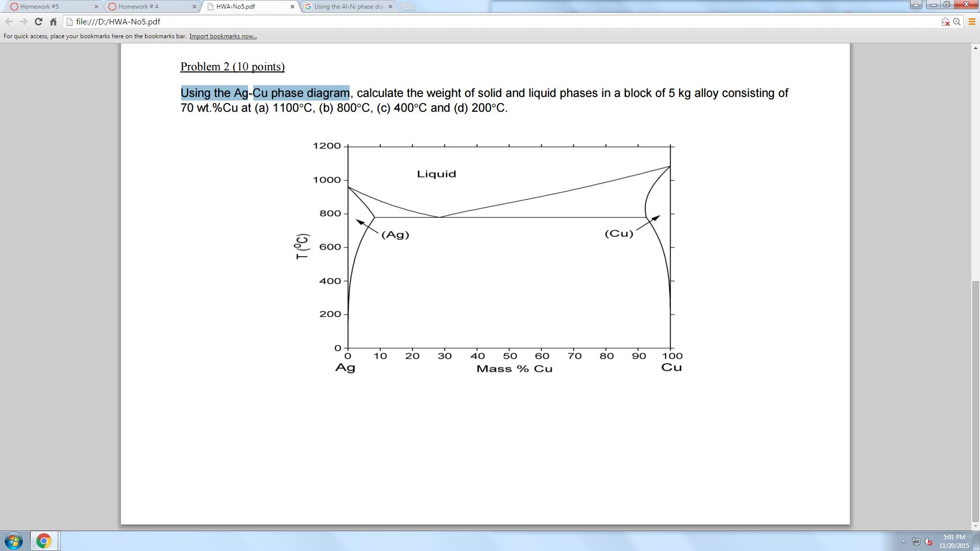The image size is (980, 551).
Task: Click the network icon in the system tray
Action: click(916, 541)
